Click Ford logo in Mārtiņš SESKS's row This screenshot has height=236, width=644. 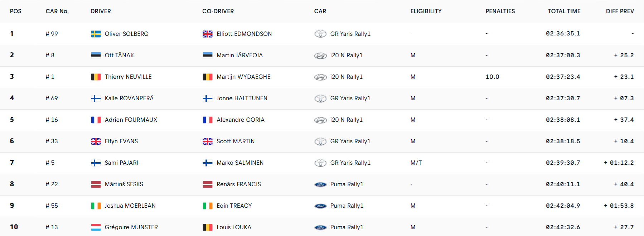320,184
